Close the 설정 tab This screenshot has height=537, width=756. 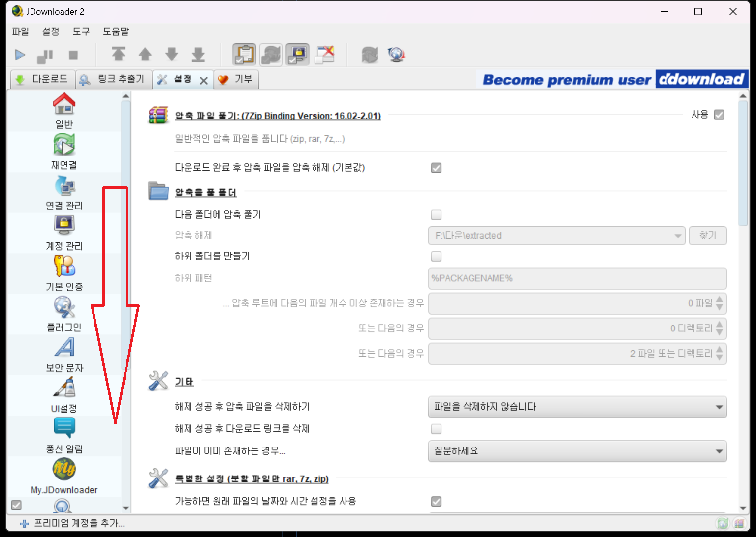[x=204, y=81]
